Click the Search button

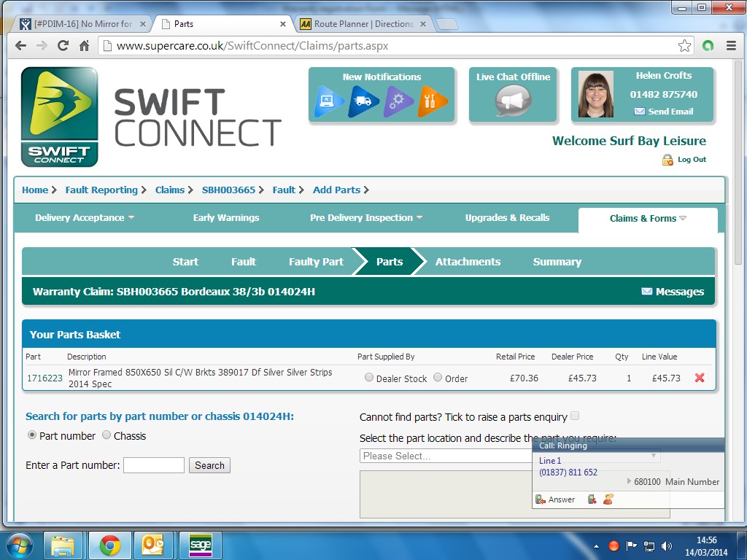[x=209, y=465]
